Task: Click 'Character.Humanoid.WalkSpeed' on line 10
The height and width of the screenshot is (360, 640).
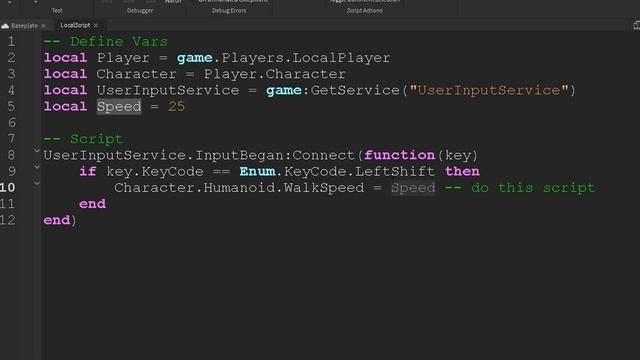Action: [239, 188]
